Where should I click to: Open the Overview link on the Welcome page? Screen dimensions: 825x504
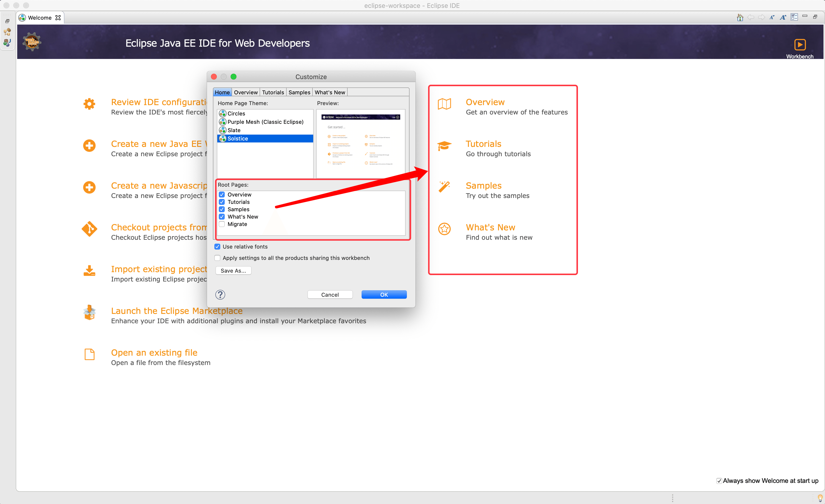click(x=485, y=102)
